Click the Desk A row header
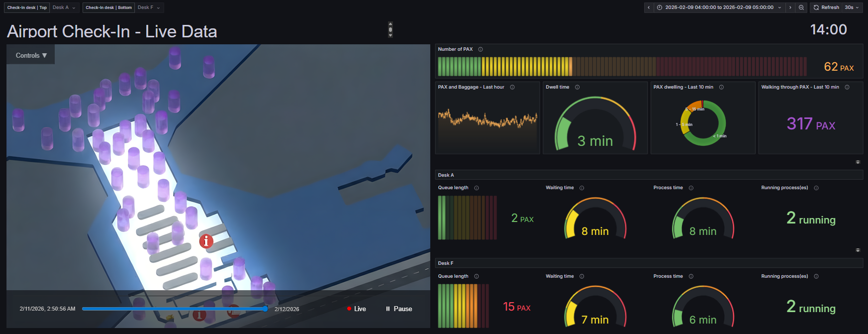The width and height of the screenshot is (868, 334). click(x=649, y=175)
